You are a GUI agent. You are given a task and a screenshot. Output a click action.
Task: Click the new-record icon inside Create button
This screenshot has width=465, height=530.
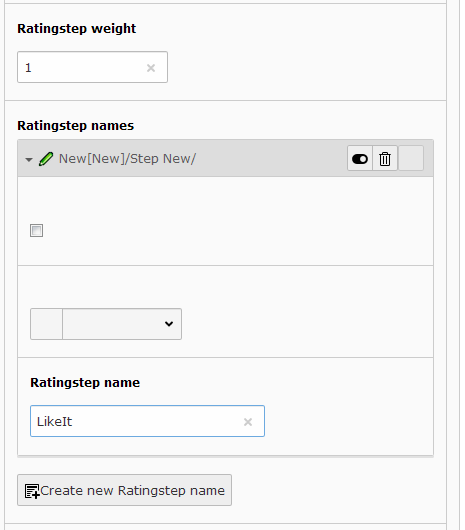click(32, 491)
